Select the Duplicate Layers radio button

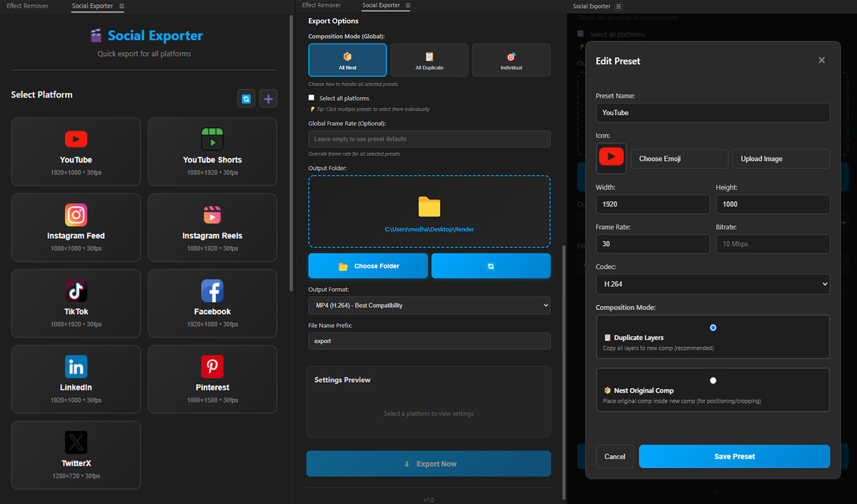pos(713,328)
